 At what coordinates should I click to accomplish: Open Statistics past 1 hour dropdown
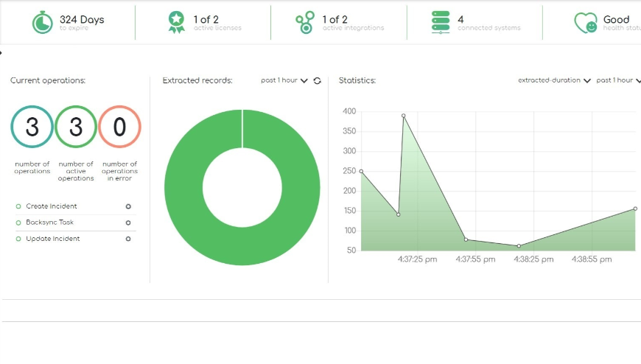coord(617,80)
